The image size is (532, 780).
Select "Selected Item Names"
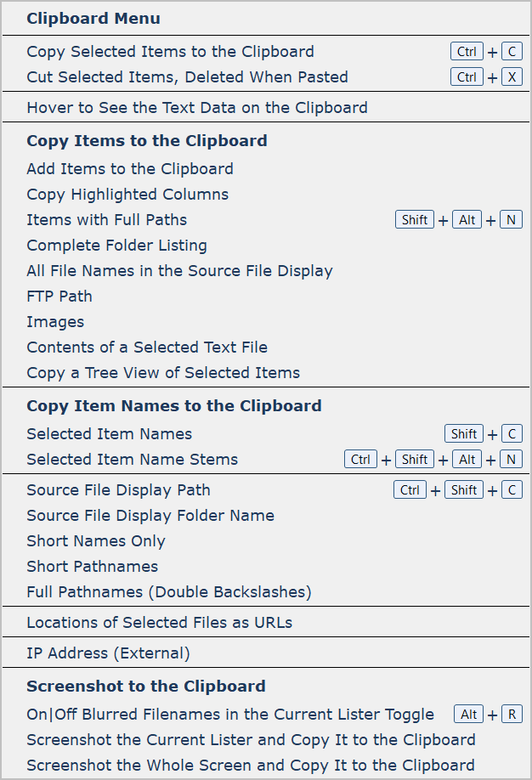pos(109,433)
